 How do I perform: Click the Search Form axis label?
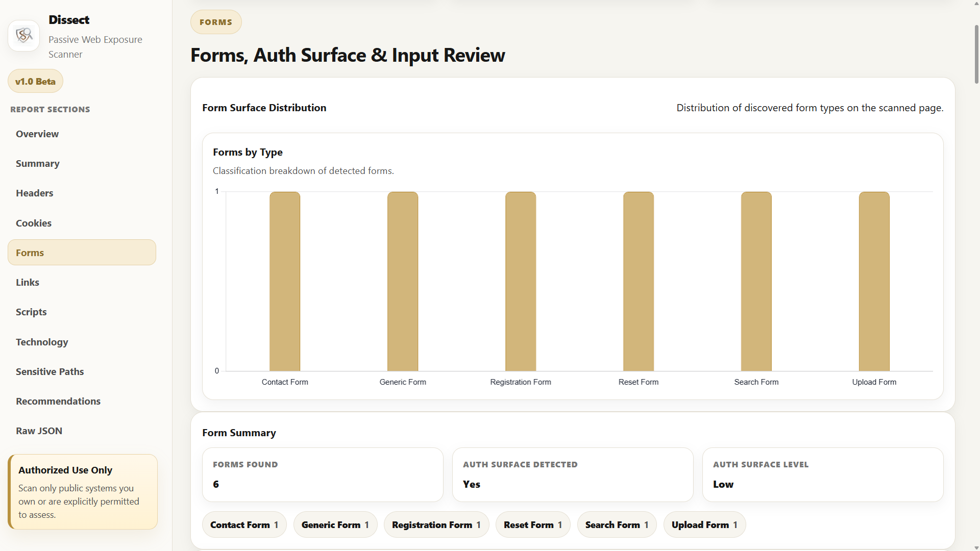[x=756, y=382]
